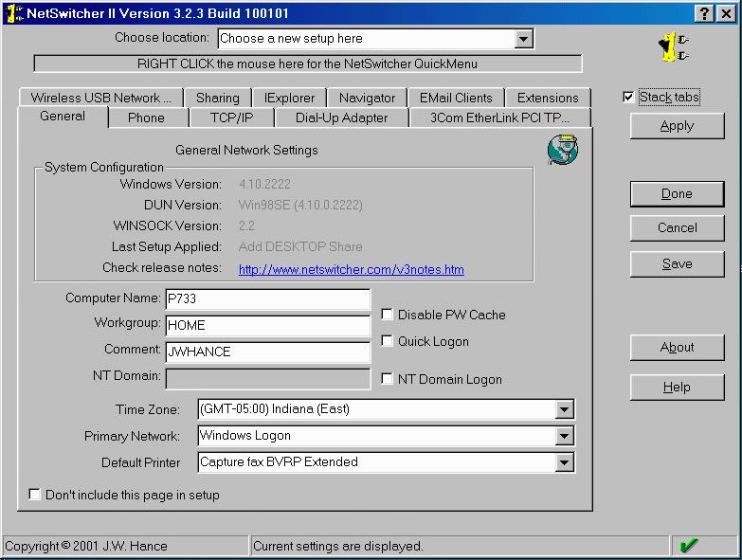Click 'Current settings are displayed.' status text
The height and width of the screenshot is (560, 742).
338,547
